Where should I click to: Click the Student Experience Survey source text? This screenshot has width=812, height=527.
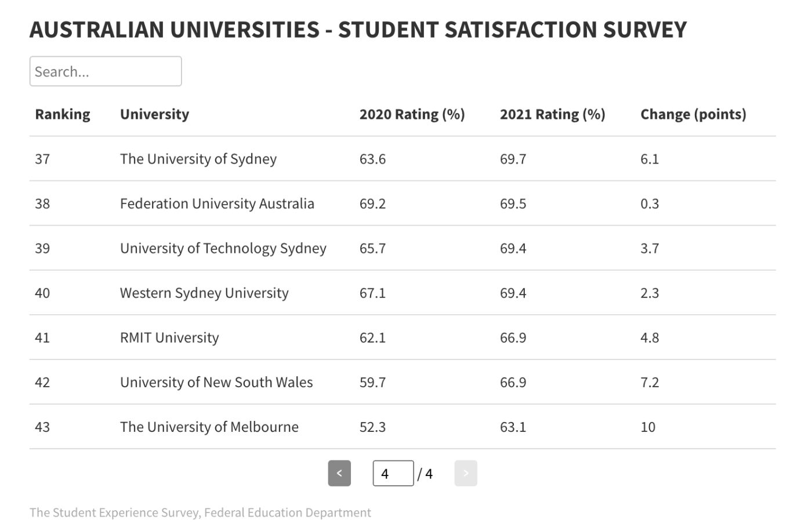200,513
